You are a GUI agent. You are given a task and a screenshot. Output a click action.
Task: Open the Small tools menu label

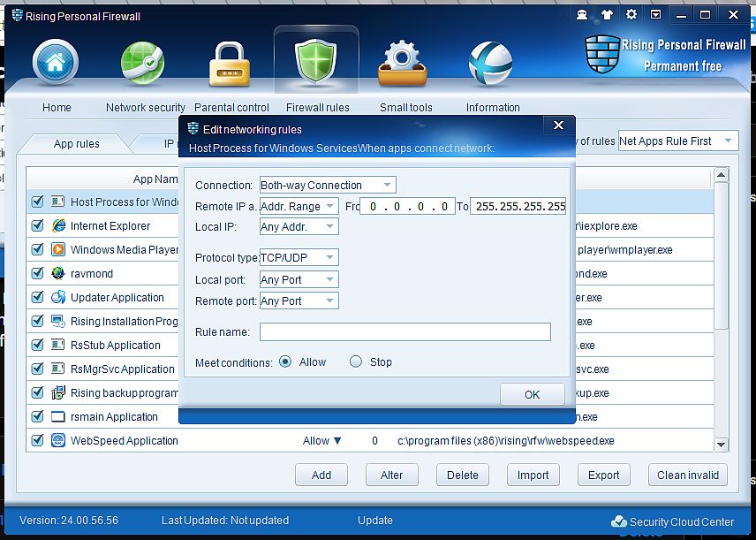(x=406, y=107)
